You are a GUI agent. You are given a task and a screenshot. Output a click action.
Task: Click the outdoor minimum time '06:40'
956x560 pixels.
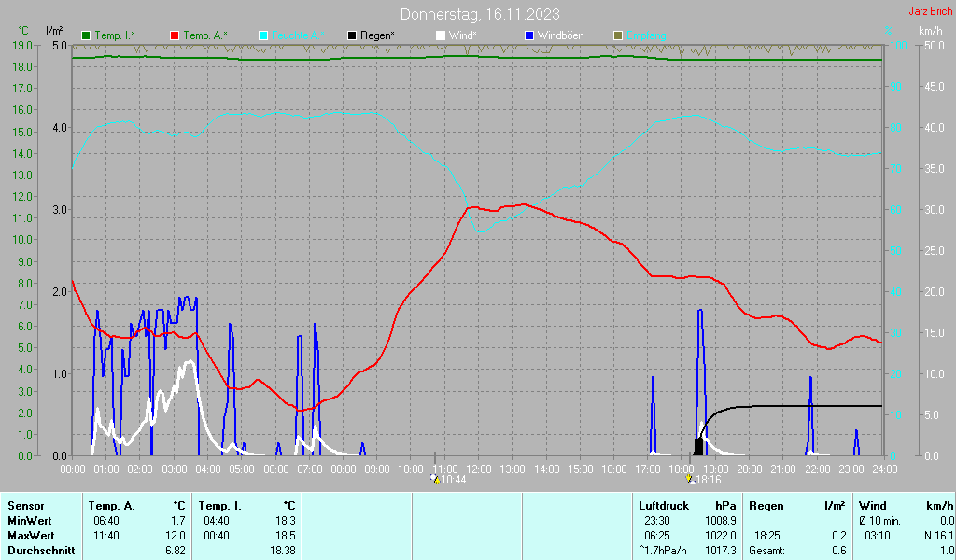pos(106,521)
